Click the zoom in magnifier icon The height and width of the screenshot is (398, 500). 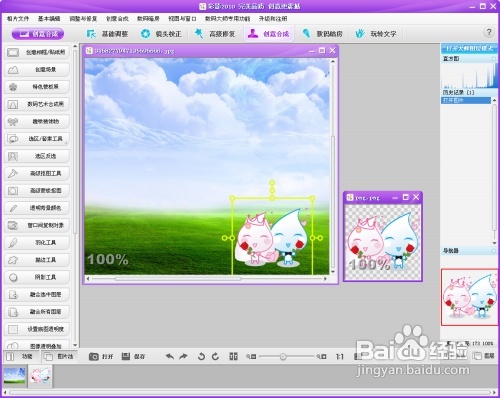(321, 357)
